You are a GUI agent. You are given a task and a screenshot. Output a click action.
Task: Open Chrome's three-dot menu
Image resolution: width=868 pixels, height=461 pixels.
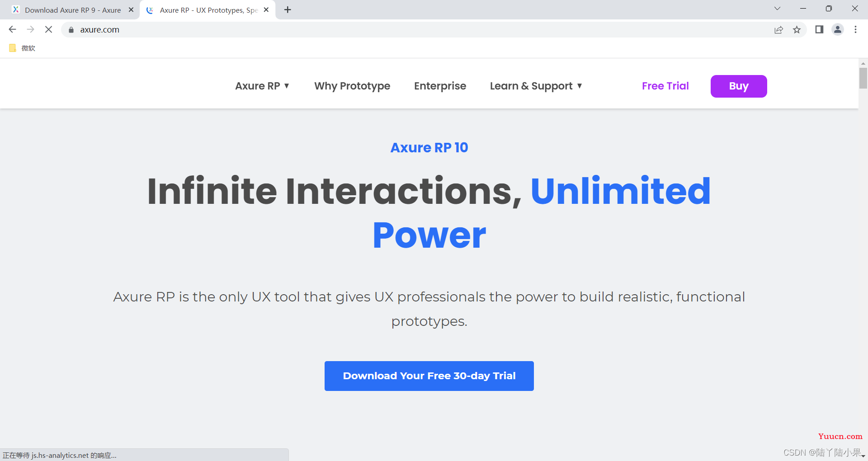pos(855,29)
